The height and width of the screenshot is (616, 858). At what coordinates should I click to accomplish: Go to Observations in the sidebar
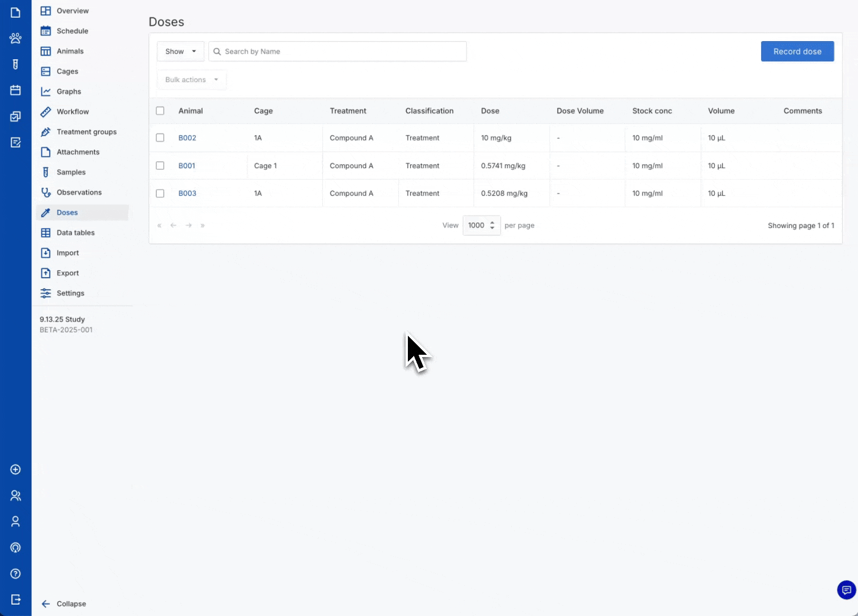click(79, 192)
